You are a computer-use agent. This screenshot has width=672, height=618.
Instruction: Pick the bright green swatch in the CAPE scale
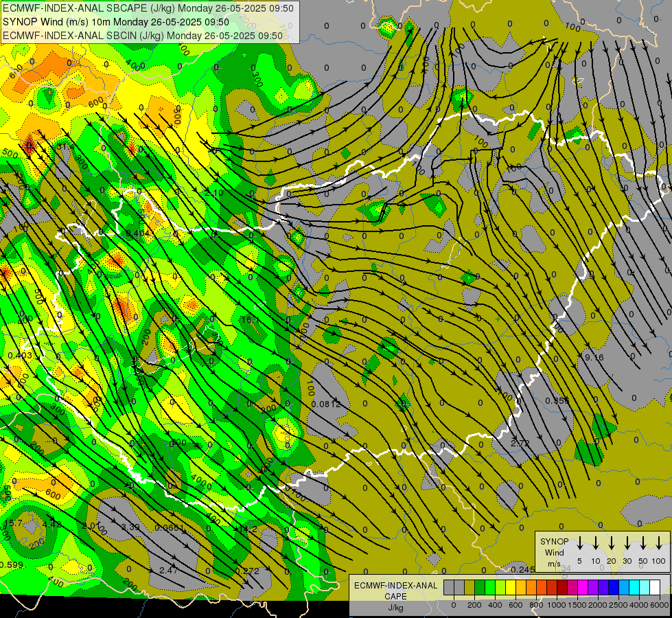490,587
